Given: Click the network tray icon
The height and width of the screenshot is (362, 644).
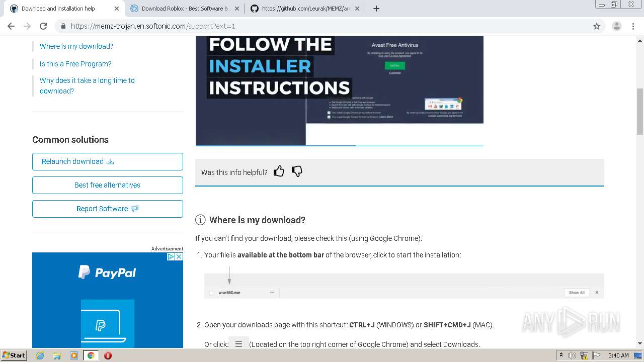Looking at the screenshot, I should [x=584, y=355].
